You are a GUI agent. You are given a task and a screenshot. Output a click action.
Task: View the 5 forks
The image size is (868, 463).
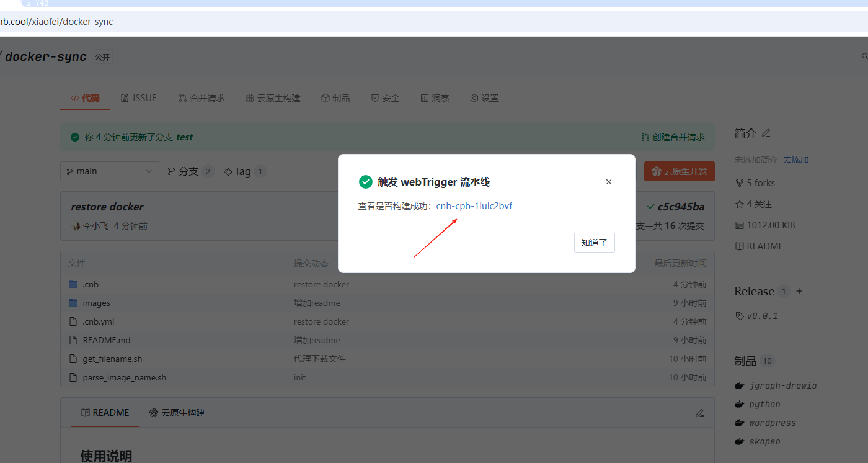coord(755,183)
